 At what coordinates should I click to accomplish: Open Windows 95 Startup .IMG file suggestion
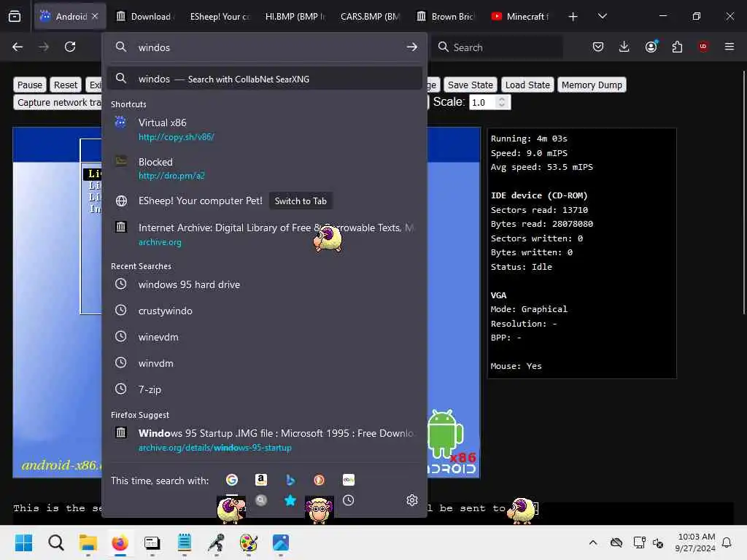(264, 440)
